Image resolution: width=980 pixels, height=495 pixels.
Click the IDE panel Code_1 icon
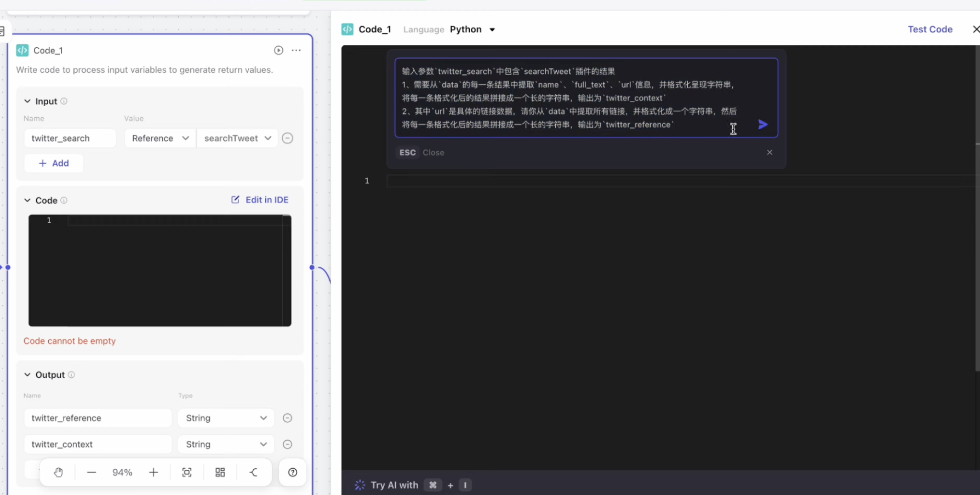tap(347, 30)
